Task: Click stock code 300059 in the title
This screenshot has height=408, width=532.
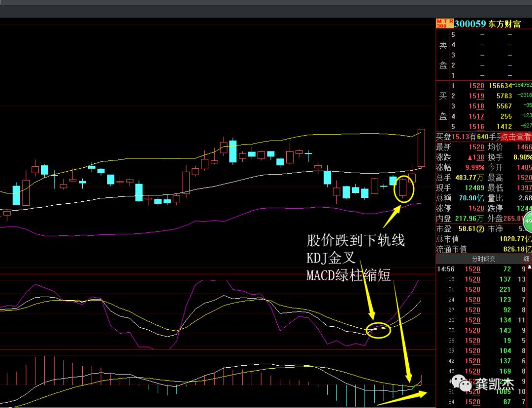Action: click(470, 24)
